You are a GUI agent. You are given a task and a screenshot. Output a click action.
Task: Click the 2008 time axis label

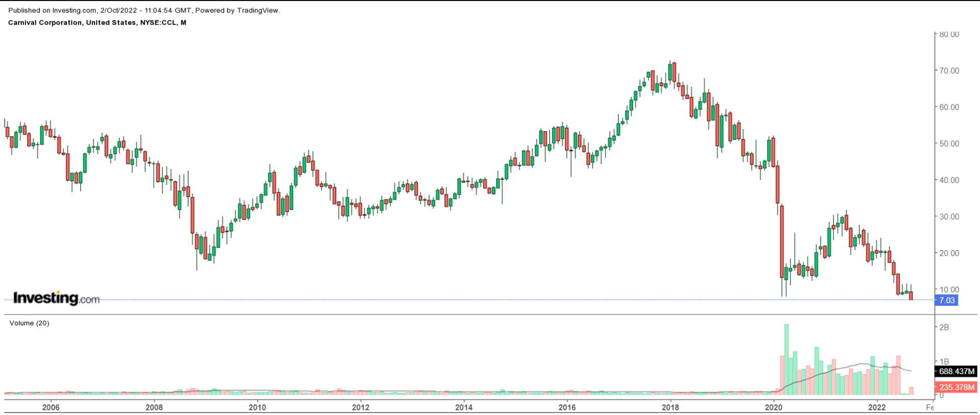(x=154, y=407)
